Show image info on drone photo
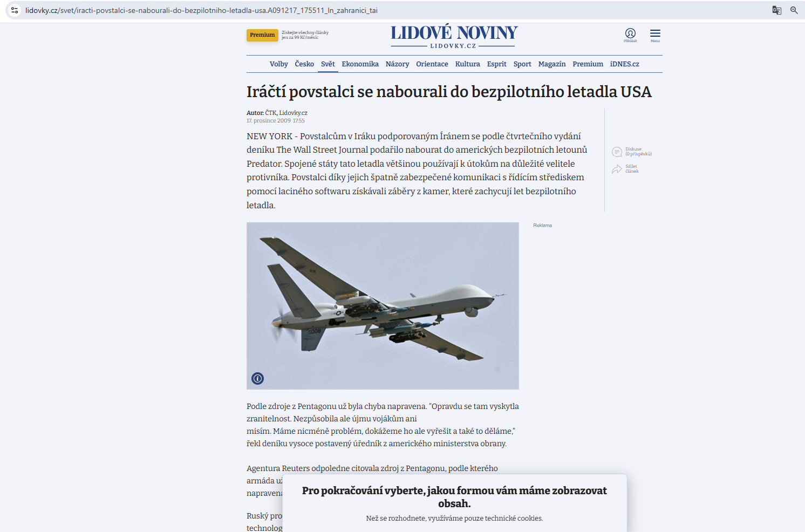 (x=258, y=378)
